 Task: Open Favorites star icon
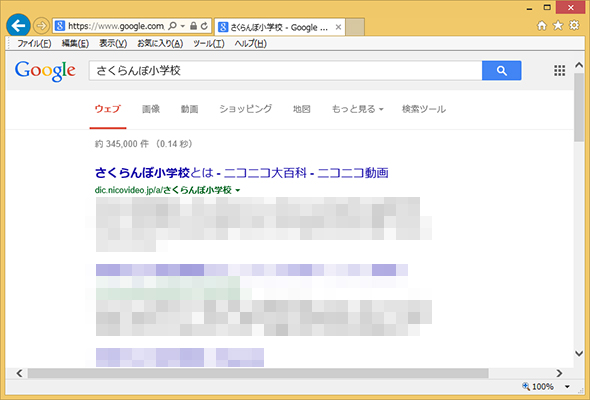558,26
